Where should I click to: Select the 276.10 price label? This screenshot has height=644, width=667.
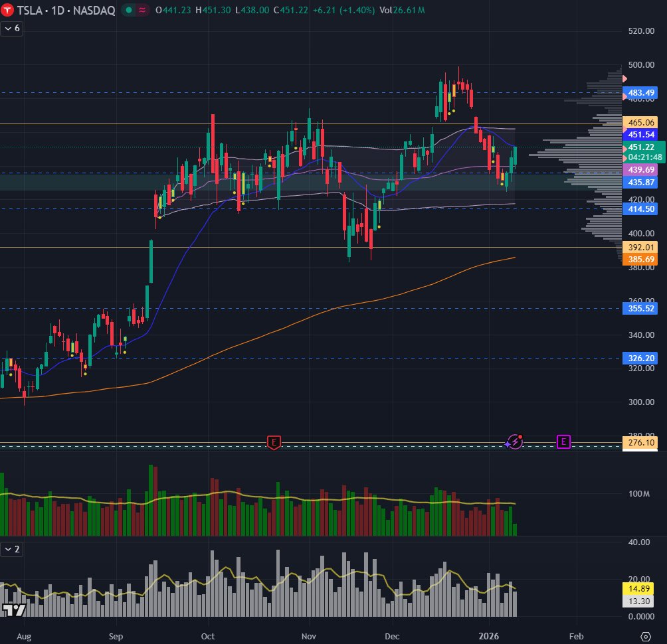tap(640, 443)
